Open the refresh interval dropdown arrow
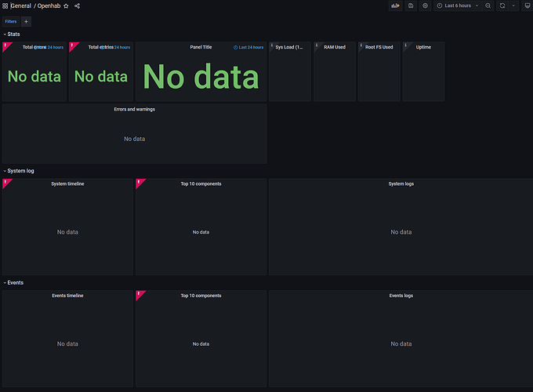Image resolution: width=533 pixels, height=392 pixels. point(513,5)
